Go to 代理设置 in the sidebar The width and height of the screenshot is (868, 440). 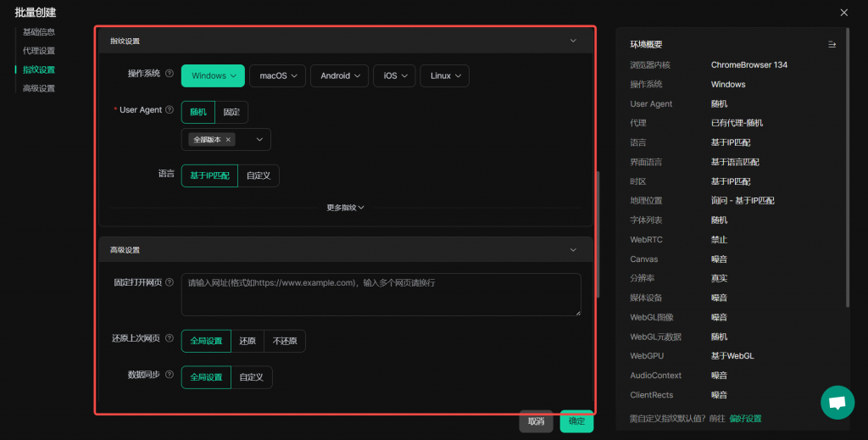point(39,51)
